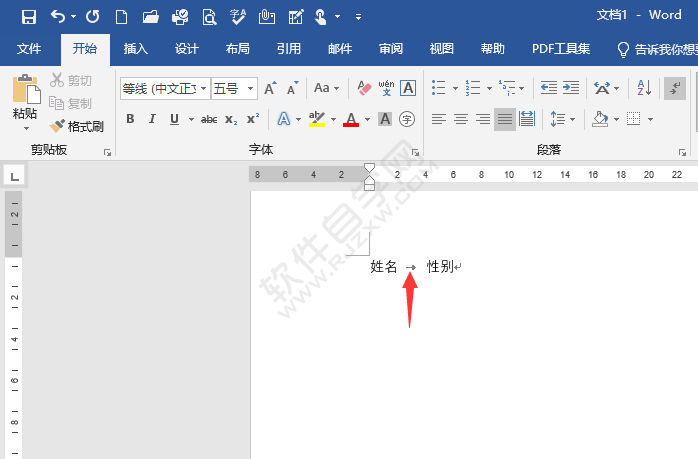
Task: Open the font name combo box
Action: 165,89
